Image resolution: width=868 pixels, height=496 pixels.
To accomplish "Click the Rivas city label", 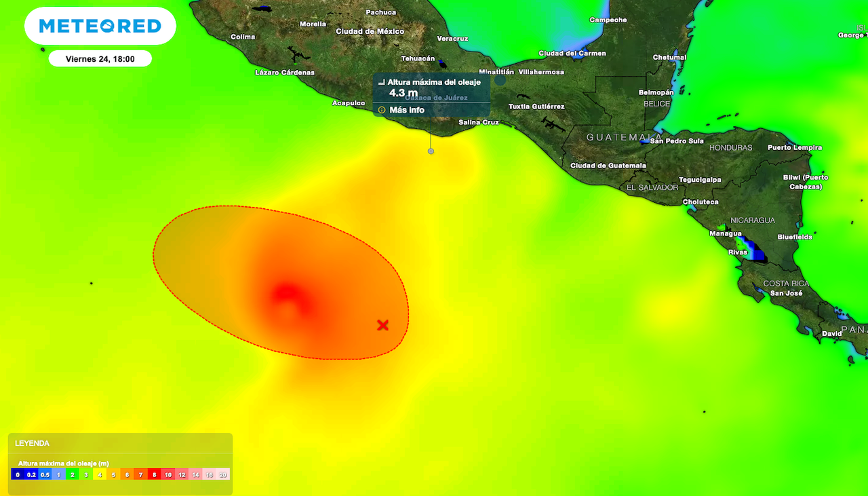I will click(737, 252).
